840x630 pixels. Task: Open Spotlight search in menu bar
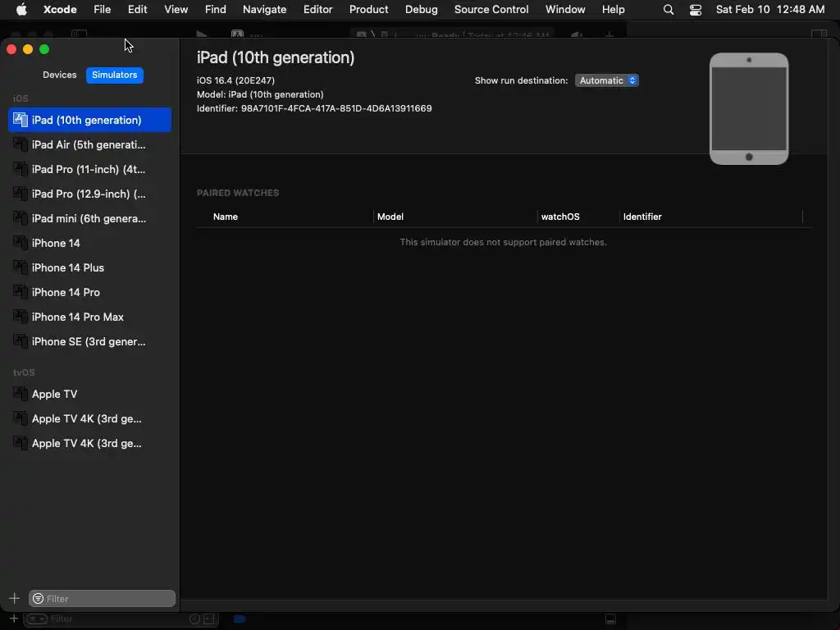pos(669,10)
